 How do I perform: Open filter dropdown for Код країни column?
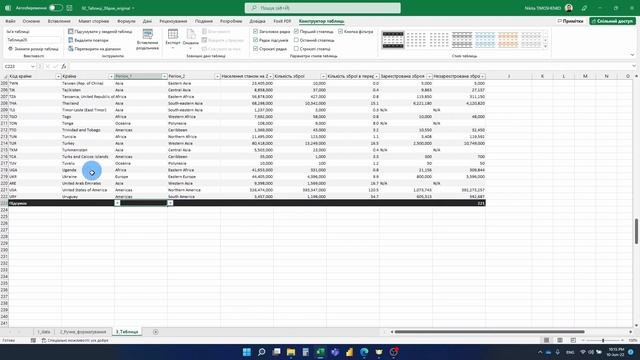58,76
